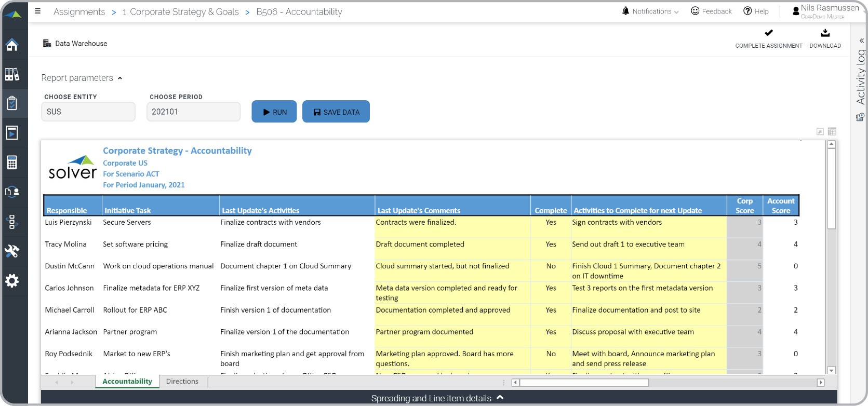Screen dimensions: 868x406
Task: Open the grid view icon above report
Action: (832, 132)
